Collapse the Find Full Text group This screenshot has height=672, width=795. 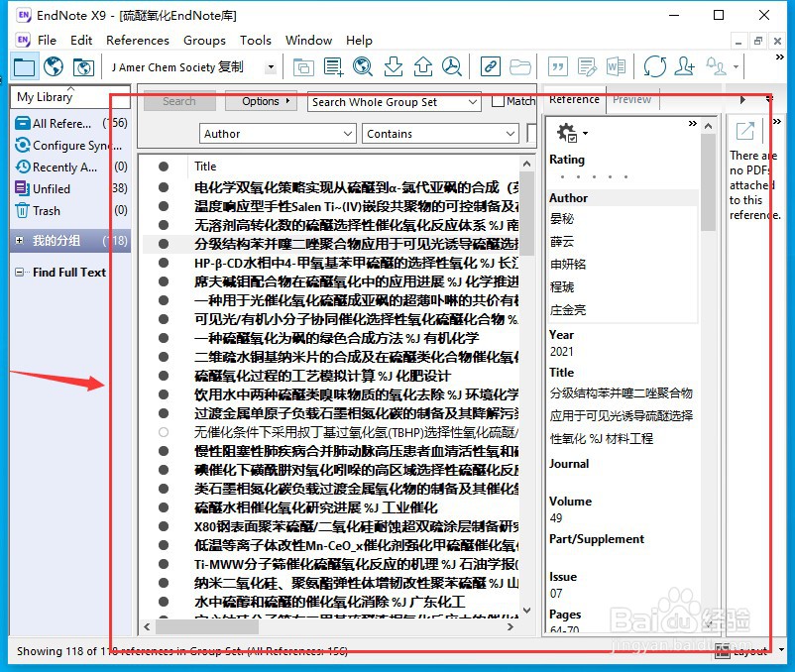click(19, 273)
